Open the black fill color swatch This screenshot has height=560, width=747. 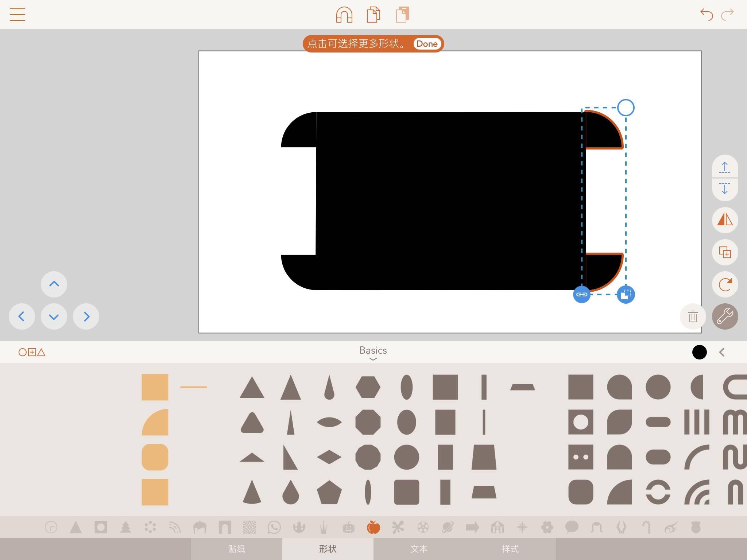coord(699,352)
